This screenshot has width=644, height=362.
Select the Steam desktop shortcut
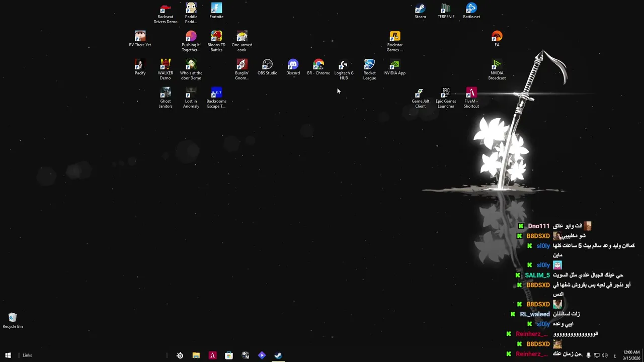pyautogui.click(x=420, y=11)
